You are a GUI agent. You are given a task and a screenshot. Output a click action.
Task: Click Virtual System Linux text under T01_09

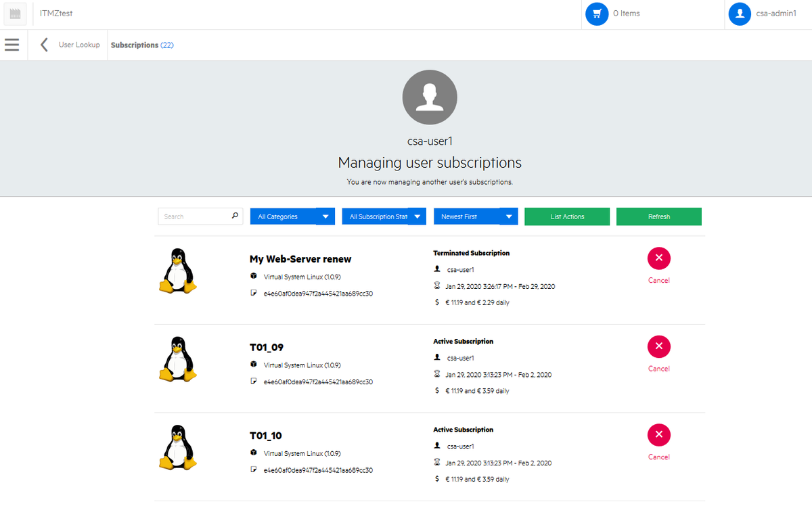click(302, 365)
